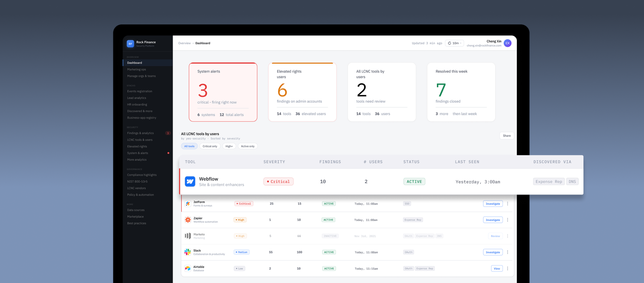This screenshot has height=283, width=644.
Task: Toggle the Critical only filter chip
Action: [x=210, y=146]
